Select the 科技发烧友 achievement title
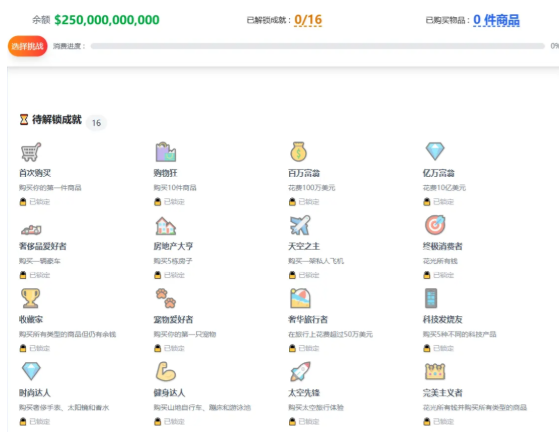The height and width of the screenshot is (434, 559). 443,320
